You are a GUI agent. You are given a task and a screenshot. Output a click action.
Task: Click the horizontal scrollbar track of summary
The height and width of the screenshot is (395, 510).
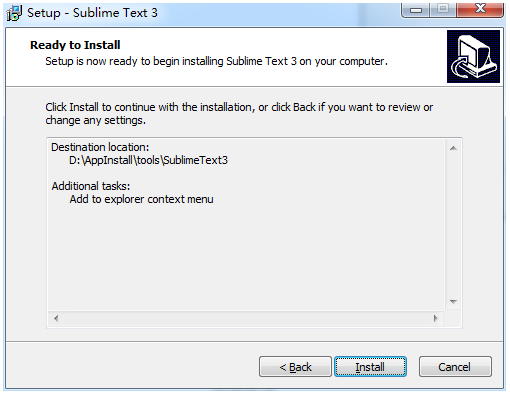[246, 319]
